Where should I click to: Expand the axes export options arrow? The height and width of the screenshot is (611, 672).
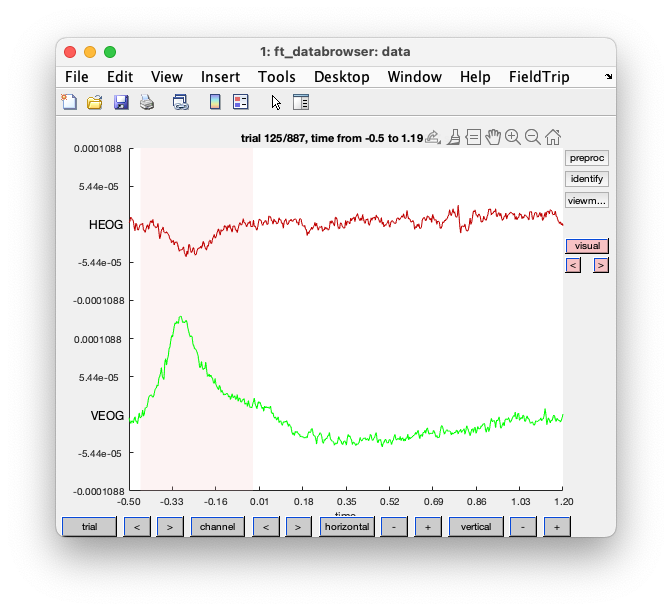tap(433, 137)
